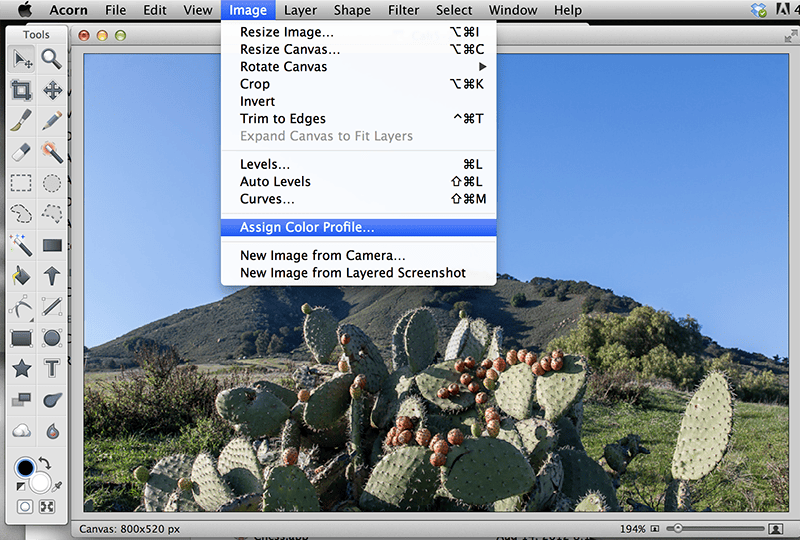Image resolution: width=800 pixels, height=540 pixels.
Task: Select the Move arrow tool
Action: point(22,60)
